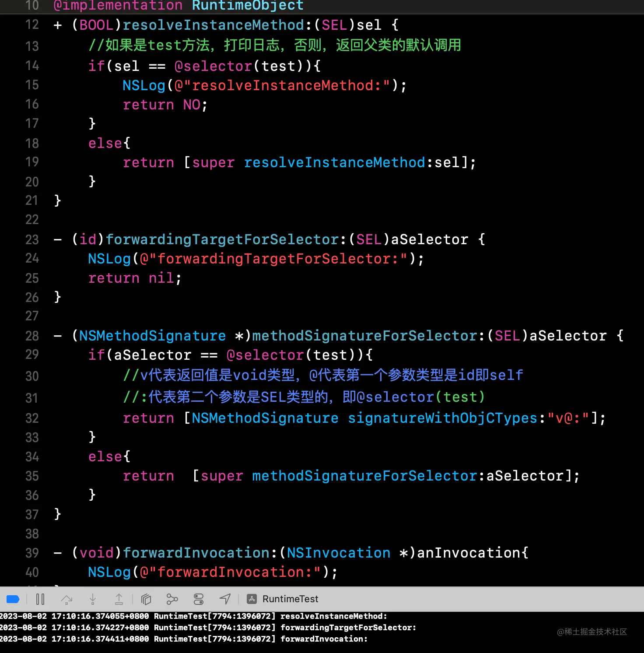Click NSLog "forwardInvocation:" statement on line 40
Screen dimensions: 644x653
[x=213, y=572]
